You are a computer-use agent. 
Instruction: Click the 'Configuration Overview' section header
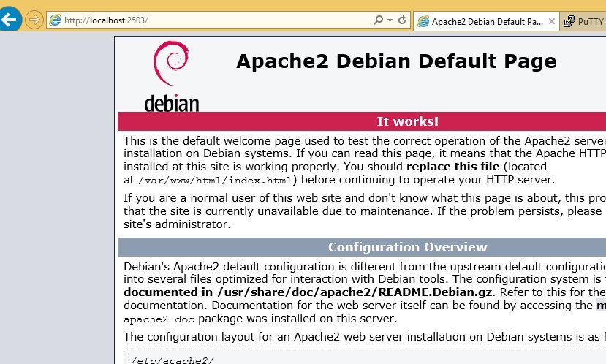408,247
